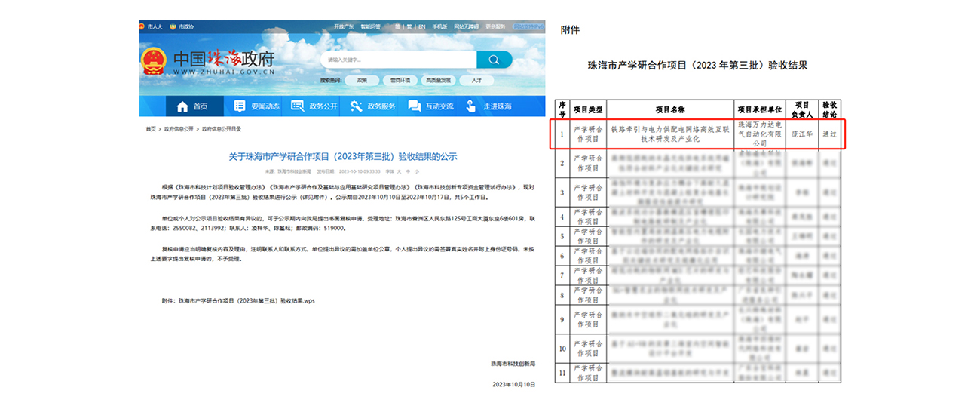Open the 手机版 mobile version option

[x=439, y=26]
